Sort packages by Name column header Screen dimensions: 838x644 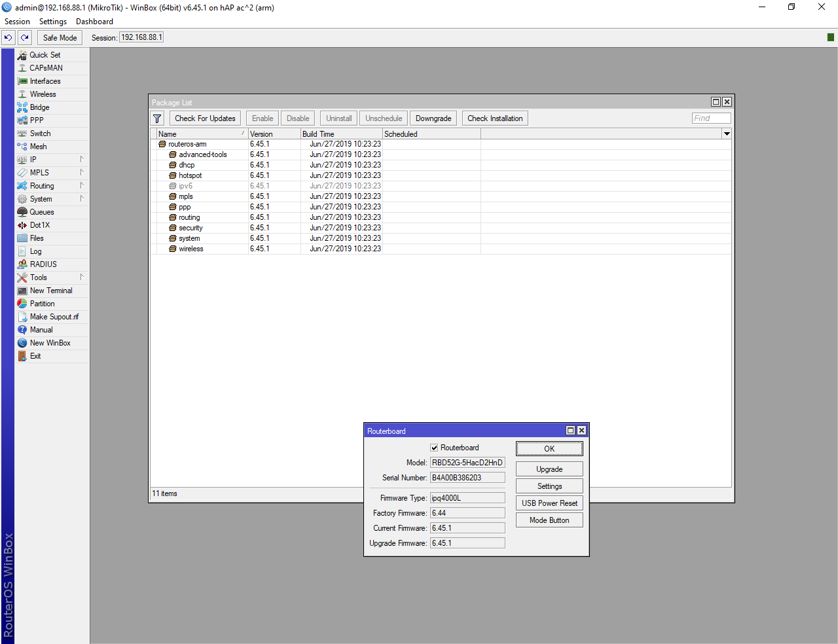point(202,134)
